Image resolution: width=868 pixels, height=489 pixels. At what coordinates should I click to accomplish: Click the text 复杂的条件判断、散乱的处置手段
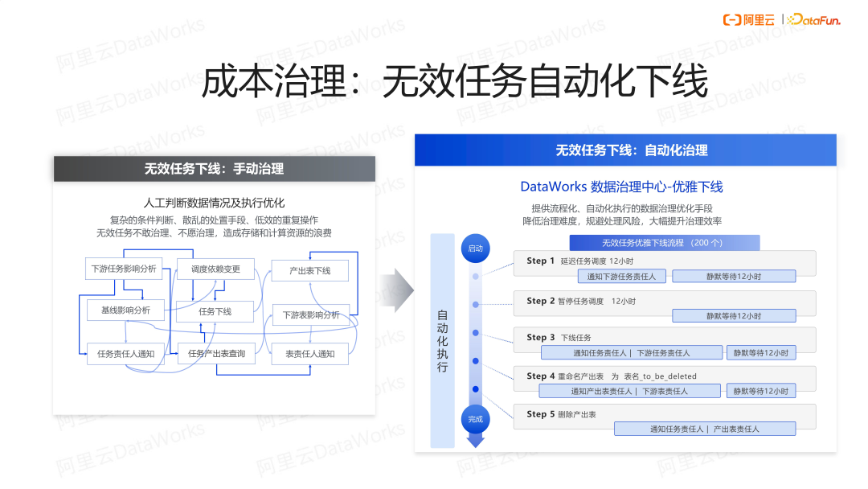pyautogui.click(x=178, y=220)
